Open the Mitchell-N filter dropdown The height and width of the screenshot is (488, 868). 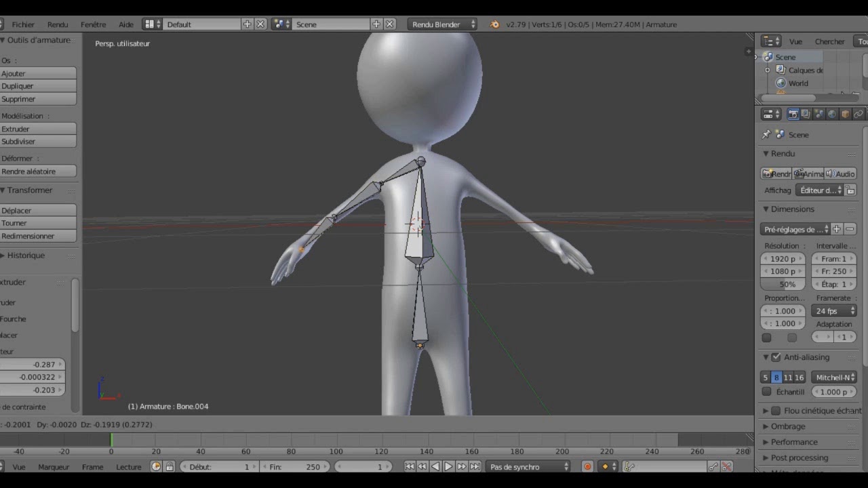pyautogui.click(x=834, y=378)
